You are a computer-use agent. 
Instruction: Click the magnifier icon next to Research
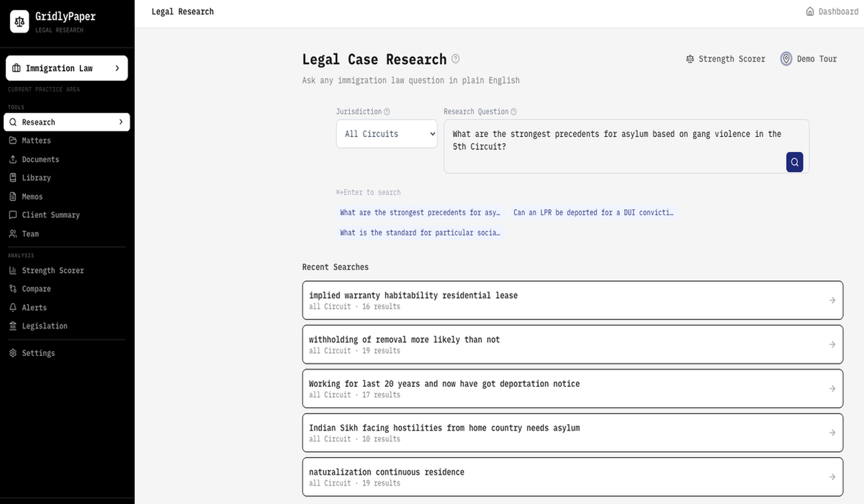(x=13, y=122)
